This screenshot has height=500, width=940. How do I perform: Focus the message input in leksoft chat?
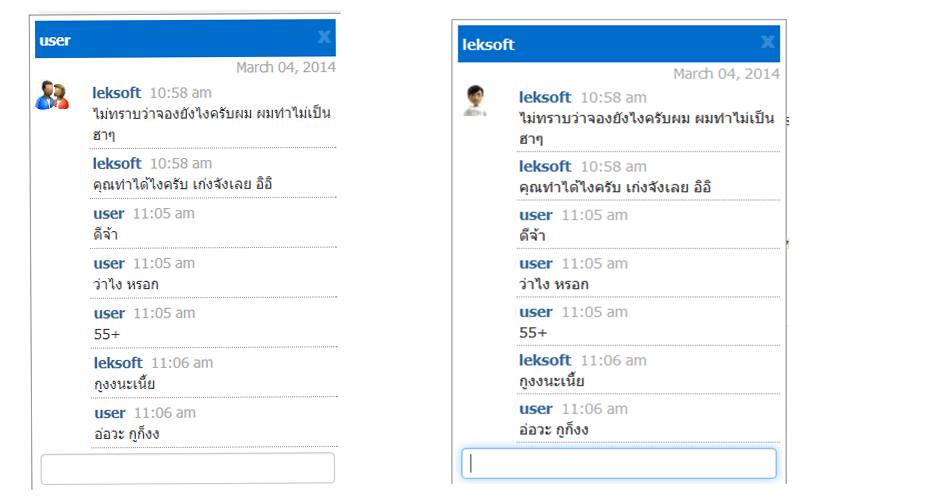(x=619, y=463)
